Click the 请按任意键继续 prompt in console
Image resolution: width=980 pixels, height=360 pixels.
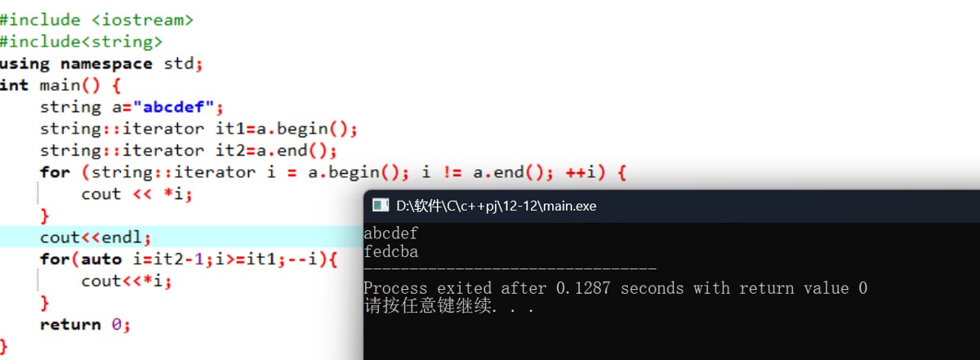(449, 307)
